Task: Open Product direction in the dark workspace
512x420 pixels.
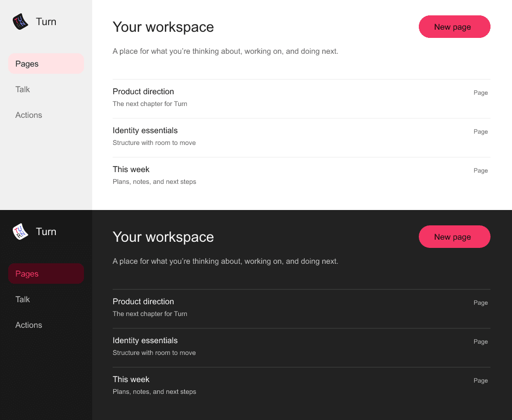Action: click(x=302, y=309)
